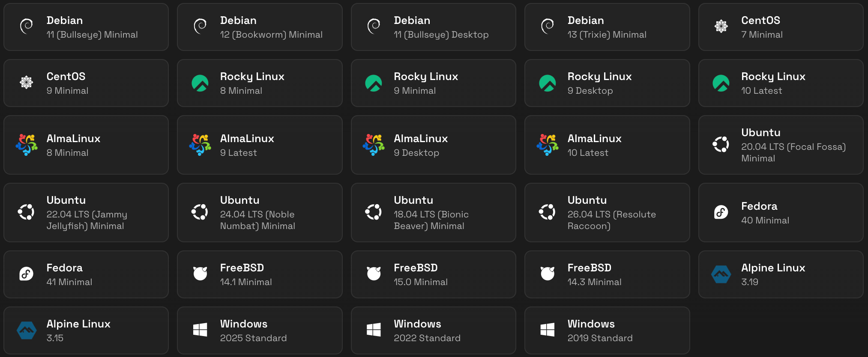Click the "40 Minimal" text under Fedora
The width and height of the screenshot is (868, 357).
[x=765, y=220]
